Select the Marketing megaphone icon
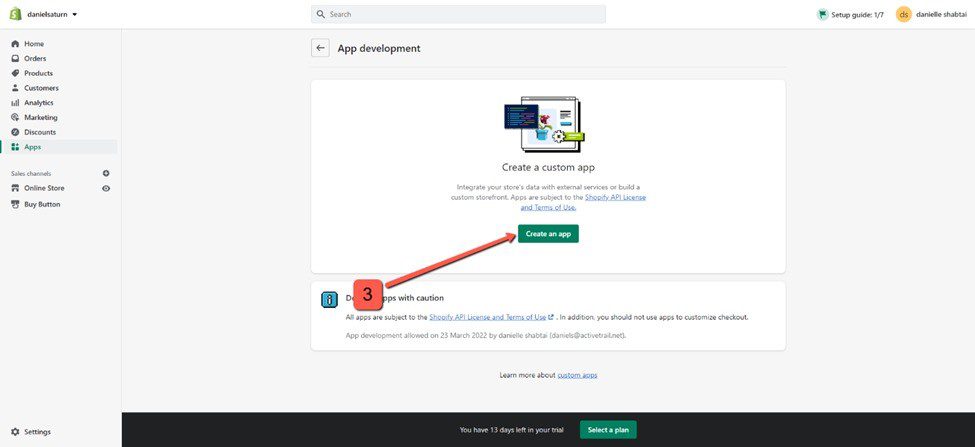 (x=15, y=117)
